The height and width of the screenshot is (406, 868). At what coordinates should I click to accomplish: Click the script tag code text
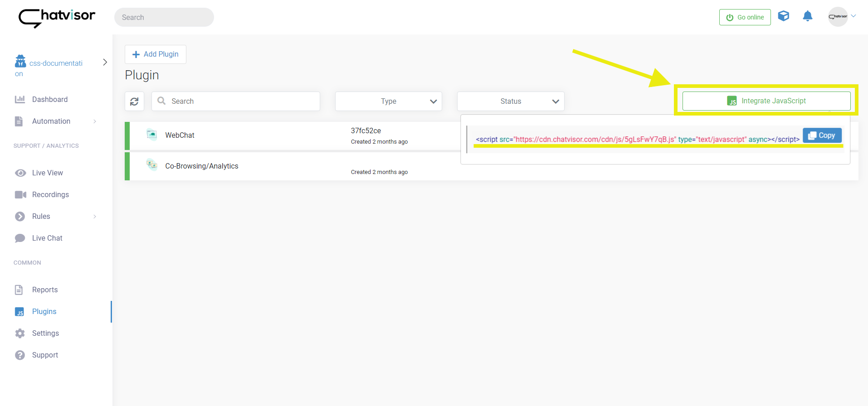coord(638,140)
